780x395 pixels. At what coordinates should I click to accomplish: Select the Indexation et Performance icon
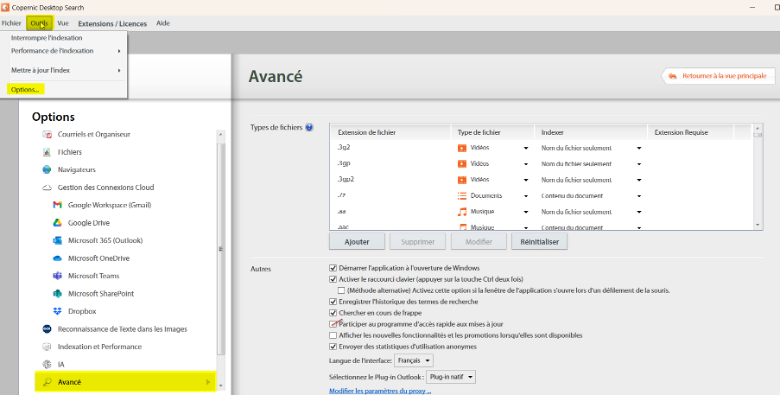click(x=47, y=346)
